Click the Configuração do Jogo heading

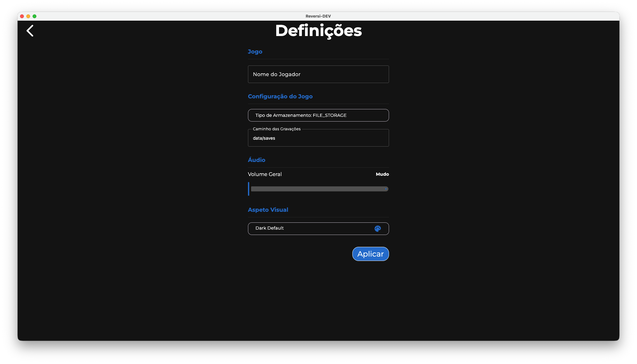pyautogui.click(x=280, y=96)
